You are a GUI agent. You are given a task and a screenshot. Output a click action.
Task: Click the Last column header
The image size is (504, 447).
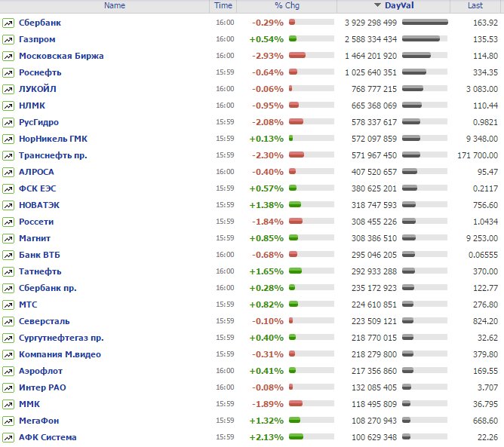(x=475, y=5)
